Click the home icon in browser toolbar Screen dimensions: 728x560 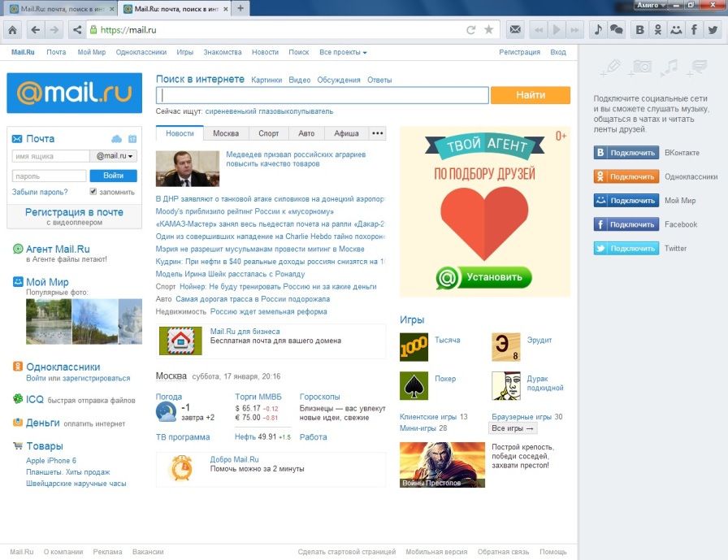(x=13, y=30)
